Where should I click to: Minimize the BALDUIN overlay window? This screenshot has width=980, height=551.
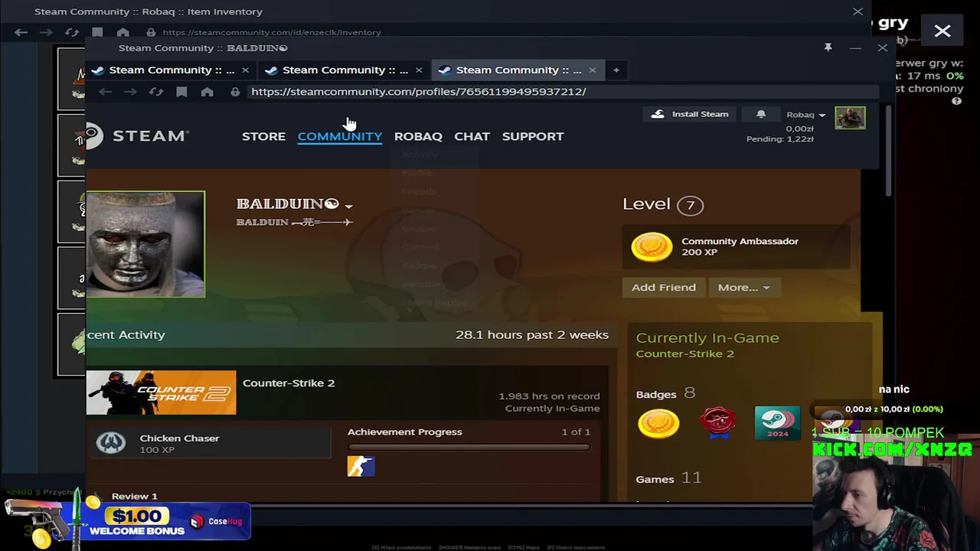click(855, 48)
